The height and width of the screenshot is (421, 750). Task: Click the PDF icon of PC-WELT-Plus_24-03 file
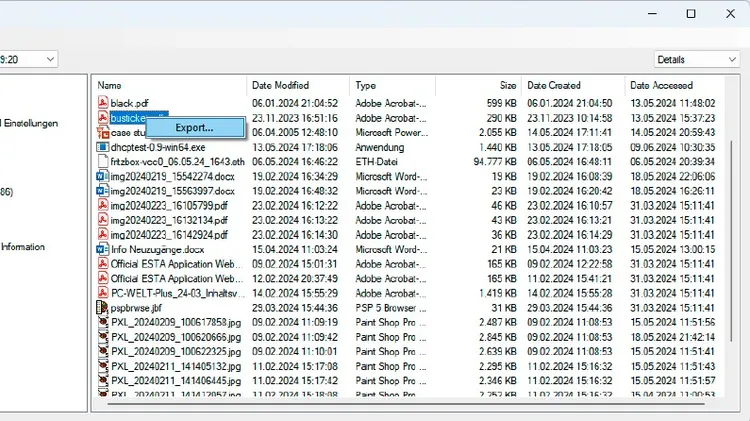(x=103, y=293)
